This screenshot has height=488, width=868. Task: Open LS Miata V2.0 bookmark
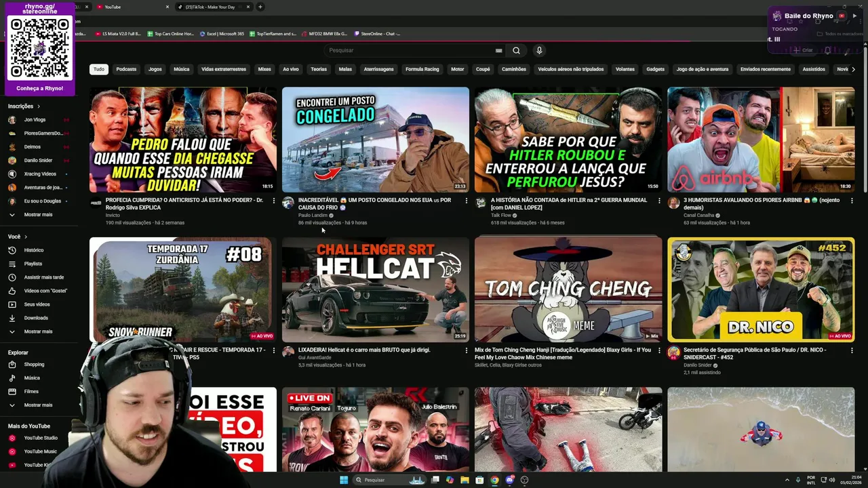pos(117,33)
